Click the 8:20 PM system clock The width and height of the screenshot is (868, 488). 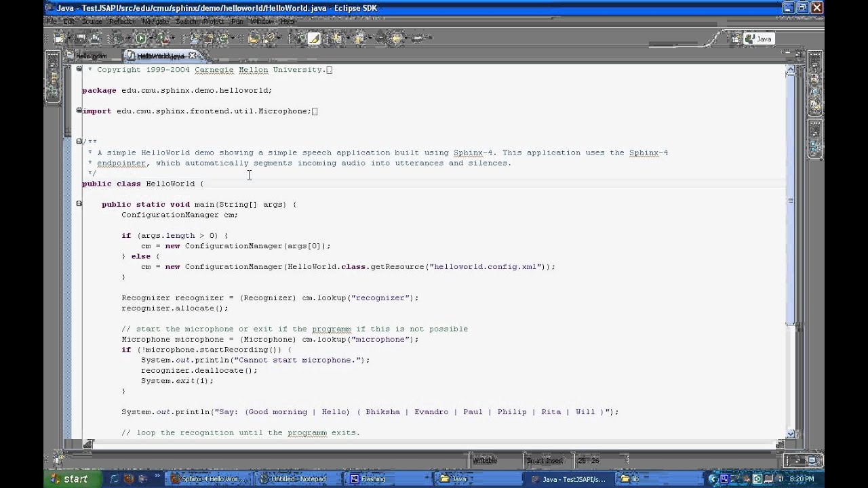(802, 479)
